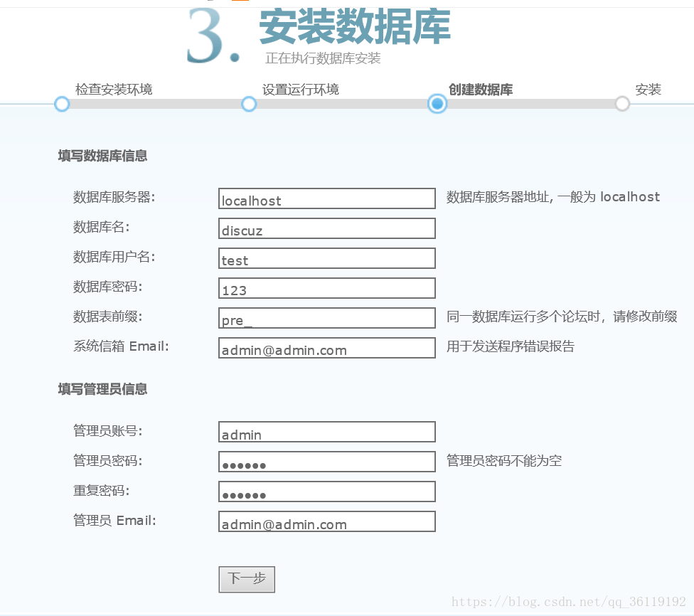Viewport: 694px width, 616px height.
Task: Click the hint 数据库服务器地址, 一般为 localhost
Action: click(x=552, y=197)
